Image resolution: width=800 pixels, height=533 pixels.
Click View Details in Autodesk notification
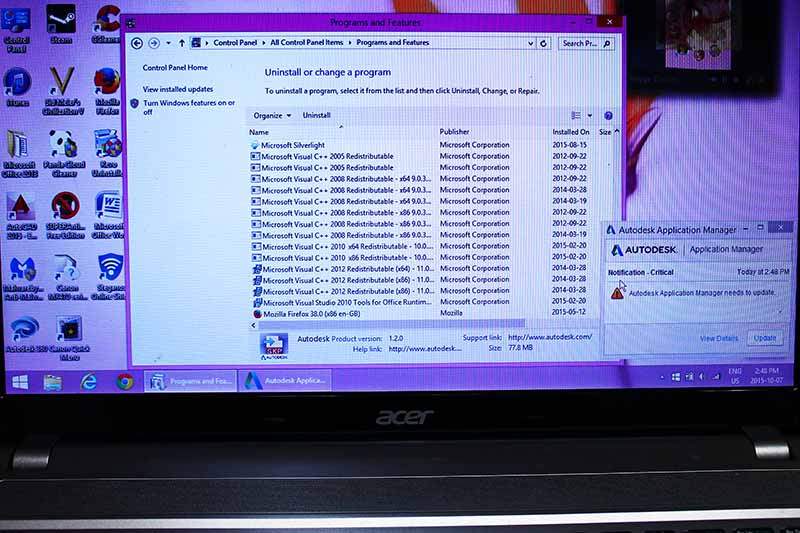point(718,338)
